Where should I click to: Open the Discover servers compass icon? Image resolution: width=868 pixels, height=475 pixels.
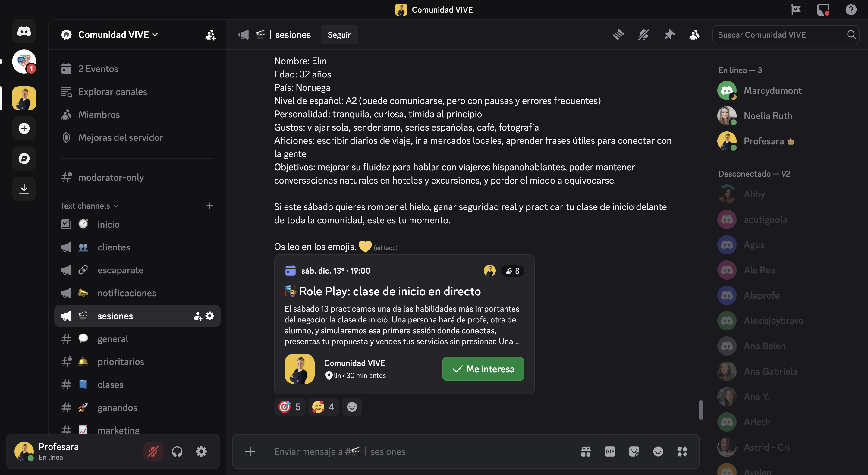[x=24, y=158]
